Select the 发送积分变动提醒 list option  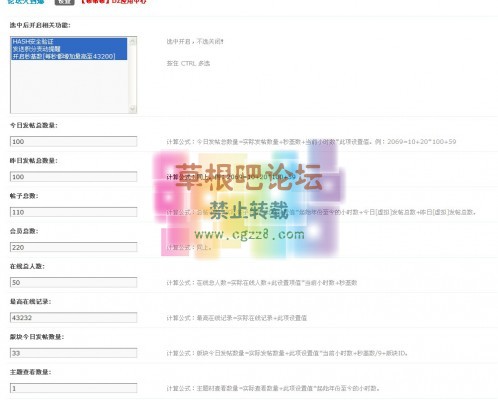pos(69,49)
